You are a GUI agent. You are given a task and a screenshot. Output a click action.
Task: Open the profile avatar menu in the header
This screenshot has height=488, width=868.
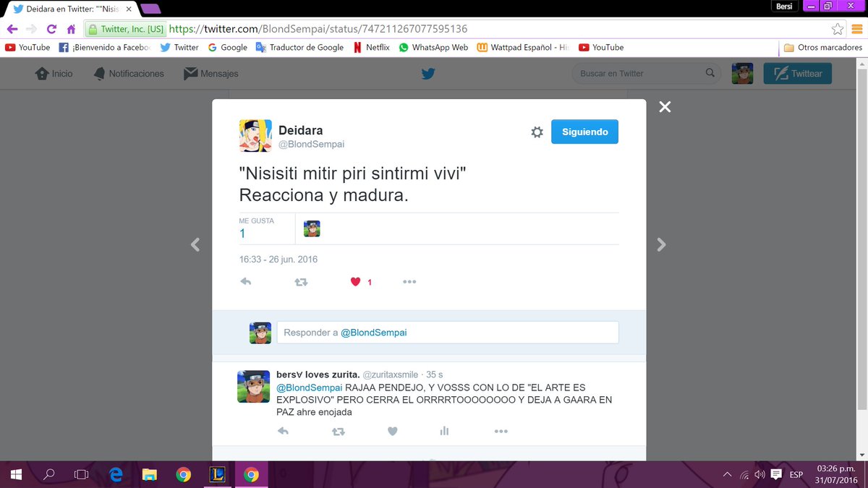tap(742, 74)
